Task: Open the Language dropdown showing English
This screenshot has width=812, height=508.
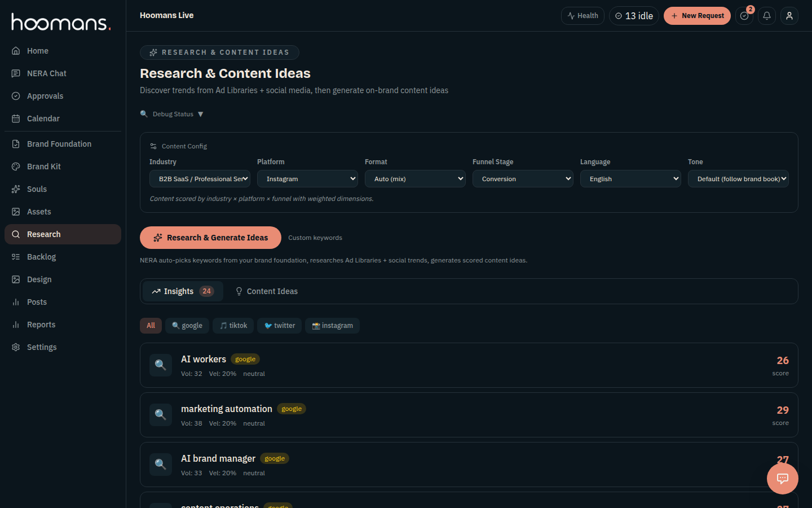Action: click(x=630, y=179)
